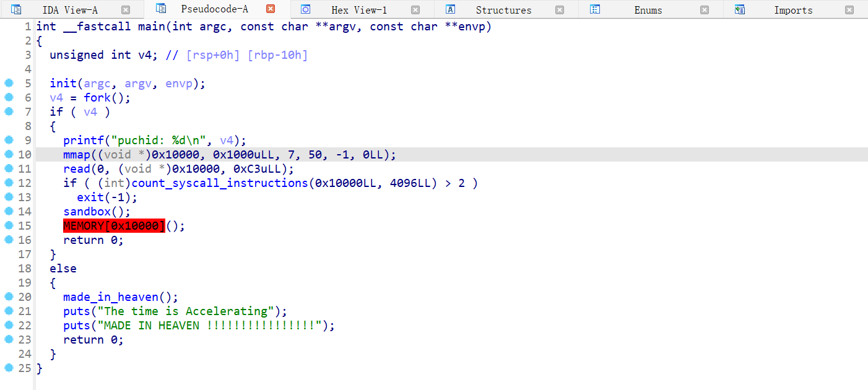This screenshot has height=390, width=868.
Task: Click the count_syscall_instructions function name
Action: tap(220, 183)
